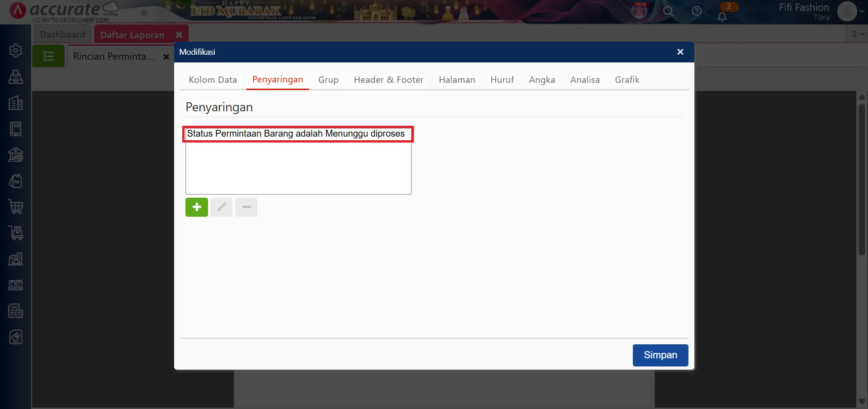Click the Accurate Online logo
The image size is (868, 409).
point(64,10)
